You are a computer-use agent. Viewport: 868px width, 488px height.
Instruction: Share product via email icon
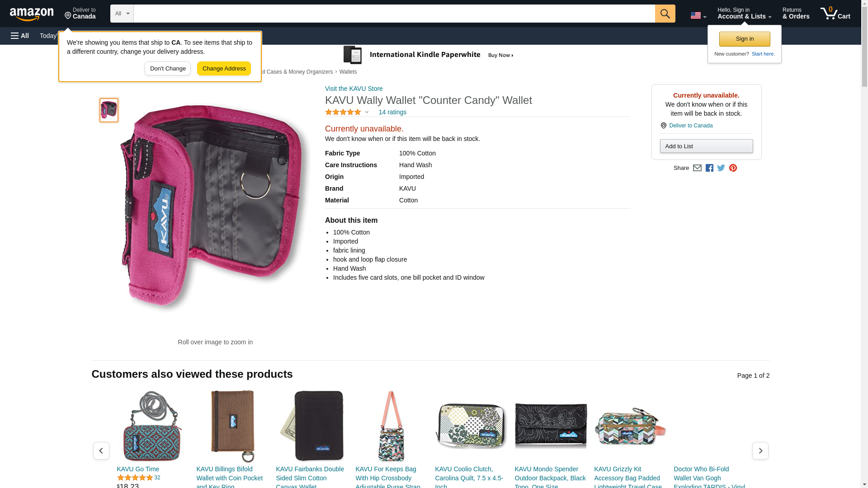coord(697,168)
